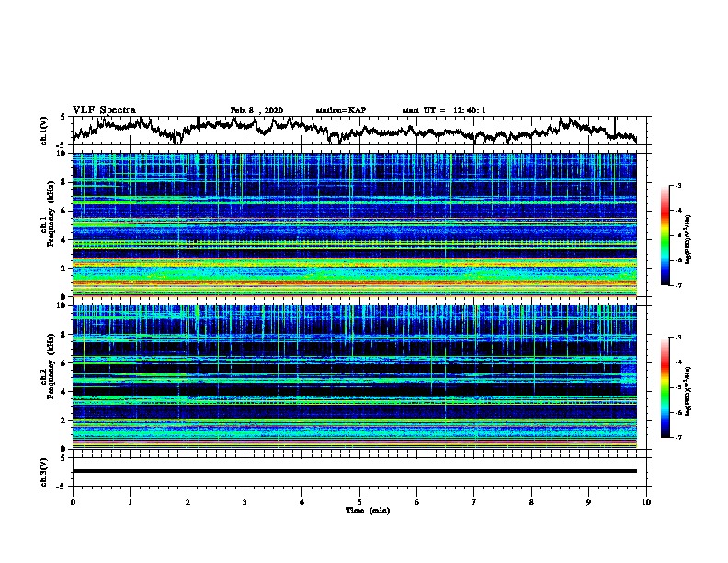
Task: Click the ch.2 color scale bar
Action: (665, 387)
